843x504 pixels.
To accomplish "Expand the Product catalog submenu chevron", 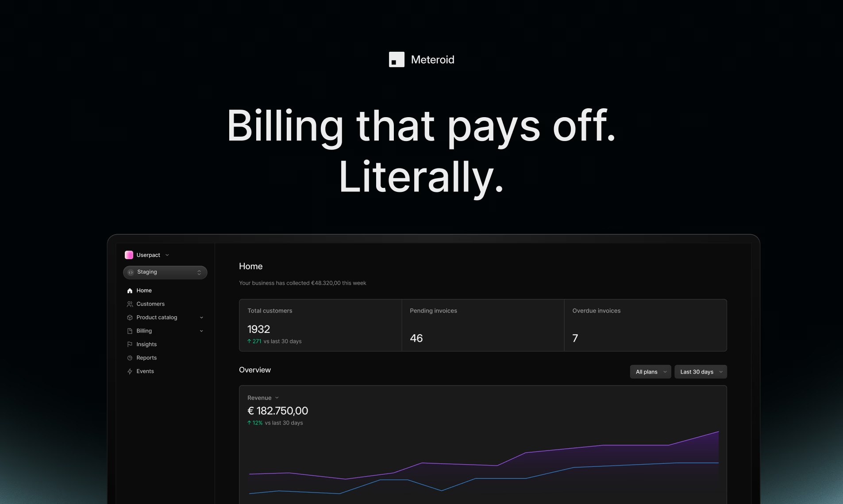I will [201, 317].
